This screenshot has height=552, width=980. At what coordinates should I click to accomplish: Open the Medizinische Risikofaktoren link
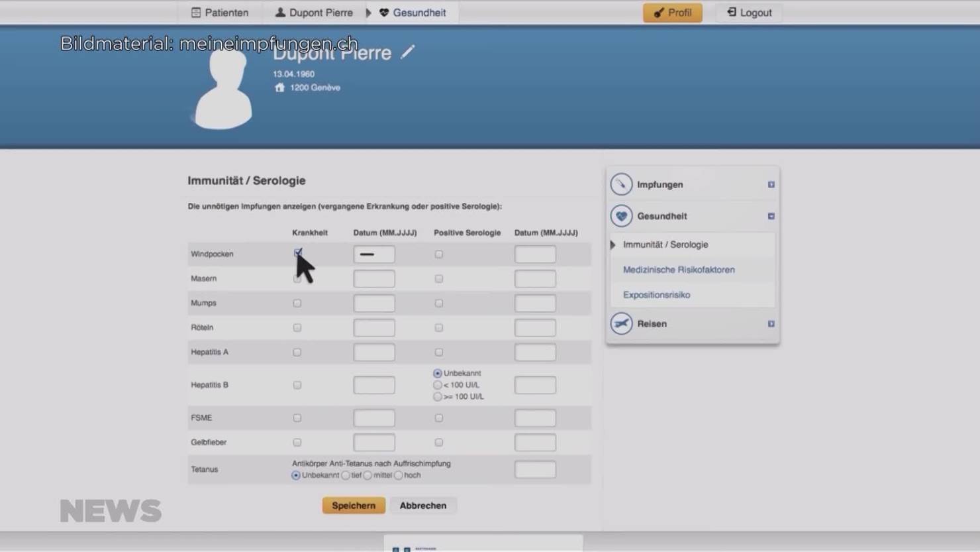click(679, 270)
